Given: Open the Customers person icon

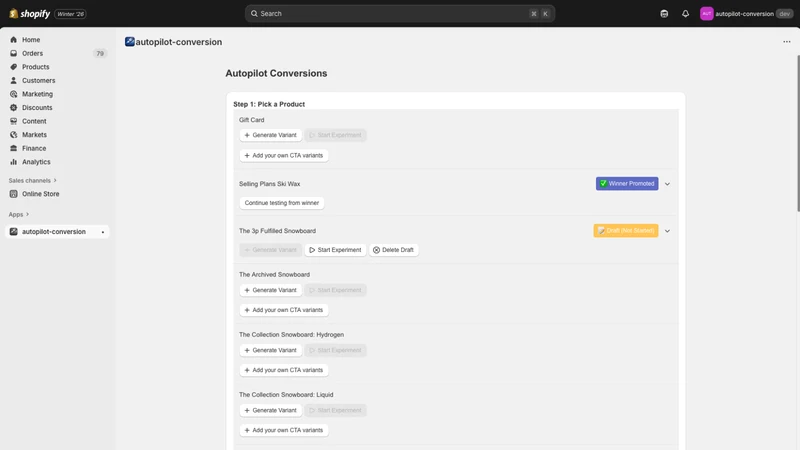Looking at the screenshot, I should tap(14, 81).
